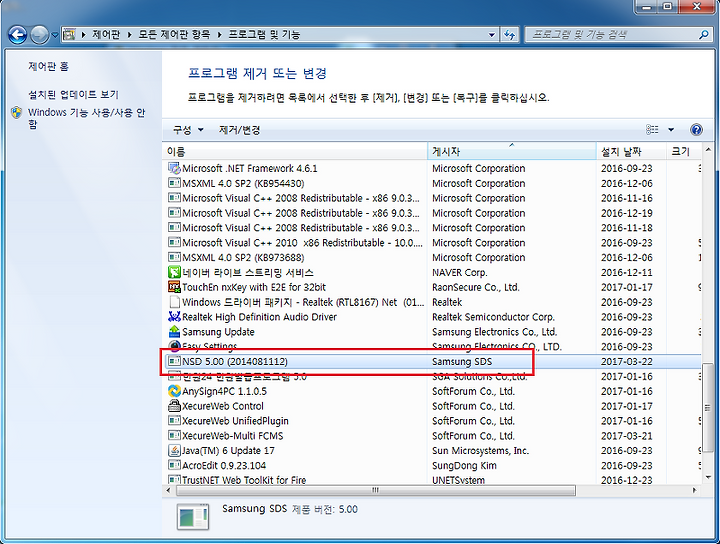Viewport: 720px width, 544px height.
Task: Click the horizontal scrollbar thumb
Action: pyautogui.click(x=376, y=490)
